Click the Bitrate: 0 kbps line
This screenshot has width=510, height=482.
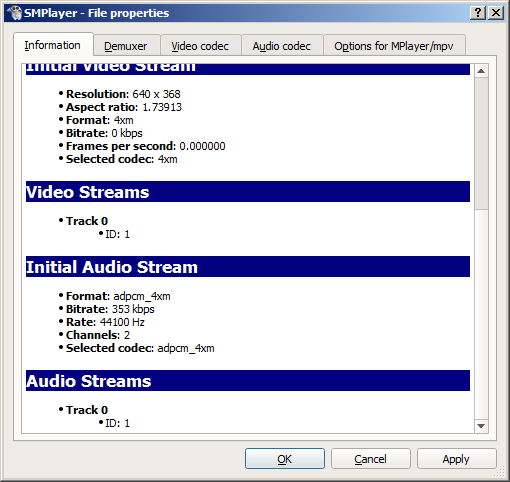click(x=104, y=133)
